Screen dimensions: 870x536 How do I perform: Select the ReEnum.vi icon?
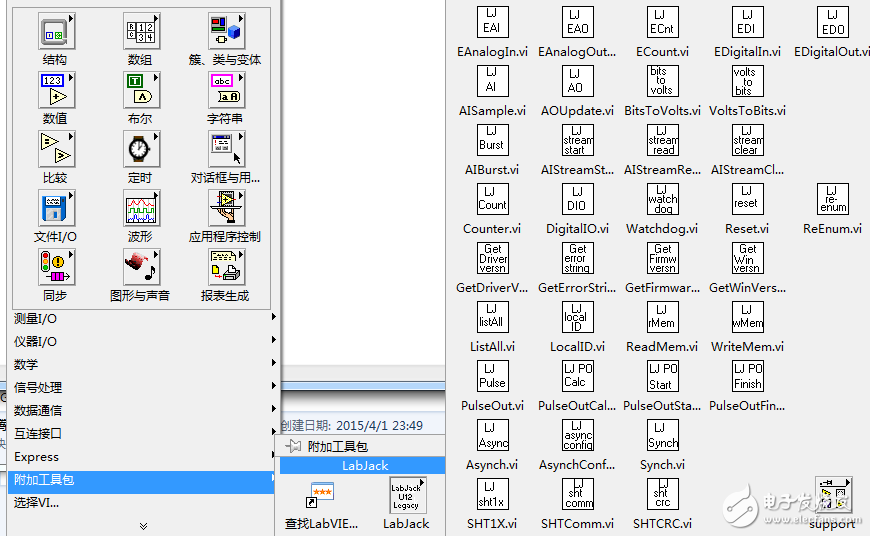(833, 199)
